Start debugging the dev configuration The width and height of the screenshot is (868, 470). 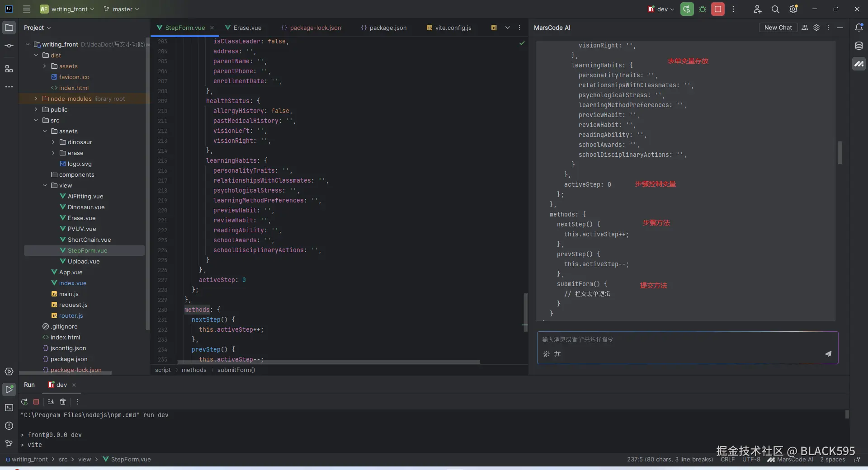703,9
